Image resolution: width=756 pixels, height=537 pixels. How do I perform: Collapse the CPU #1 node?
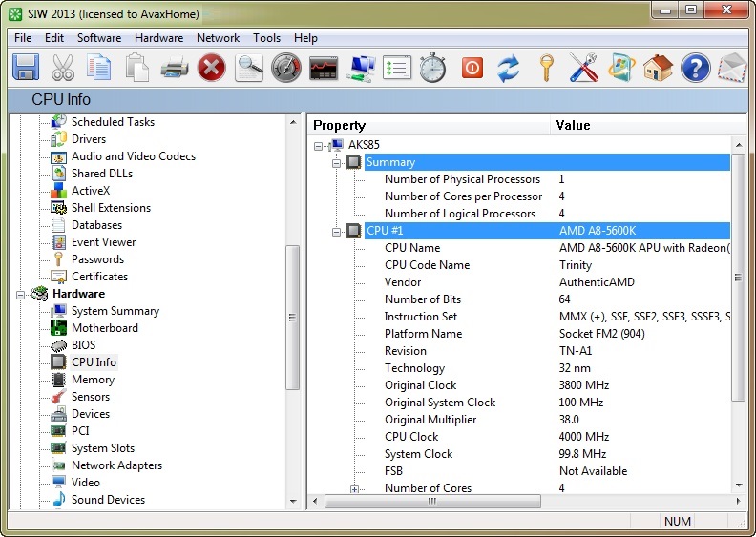pyautogui.click(x=337, y=232)
